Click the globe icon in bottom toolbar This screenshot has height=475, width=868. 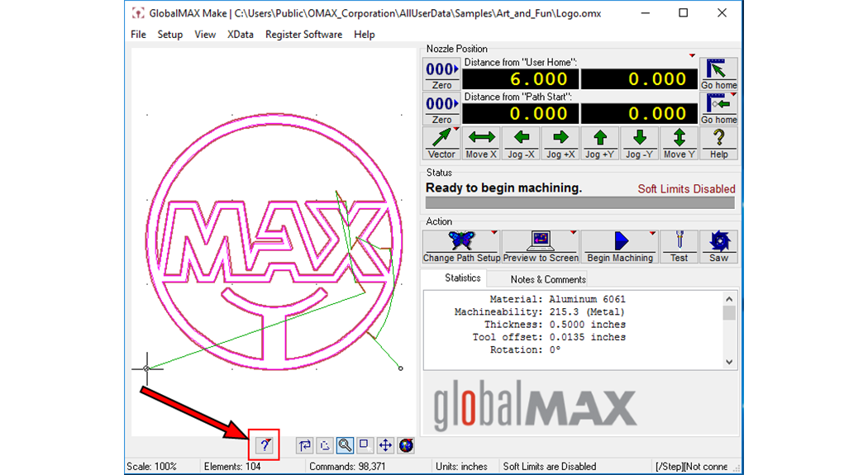[x=405, y=445]
